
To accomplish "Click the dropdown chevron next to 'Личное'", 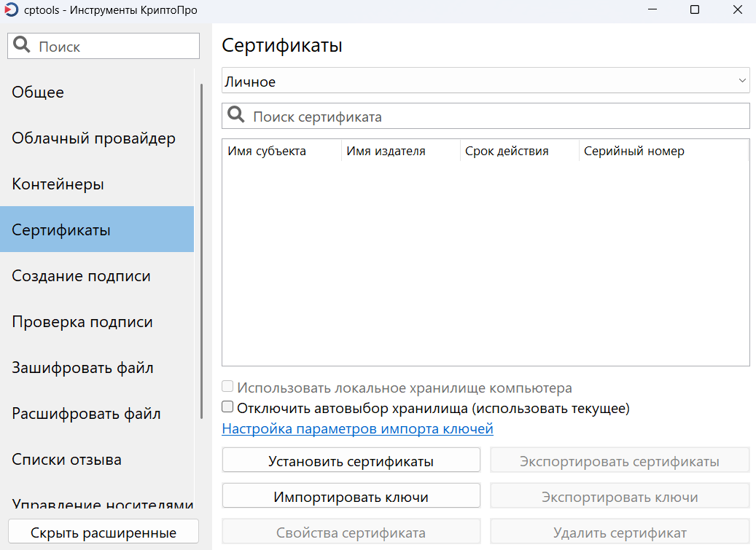I will coord(742,81).
